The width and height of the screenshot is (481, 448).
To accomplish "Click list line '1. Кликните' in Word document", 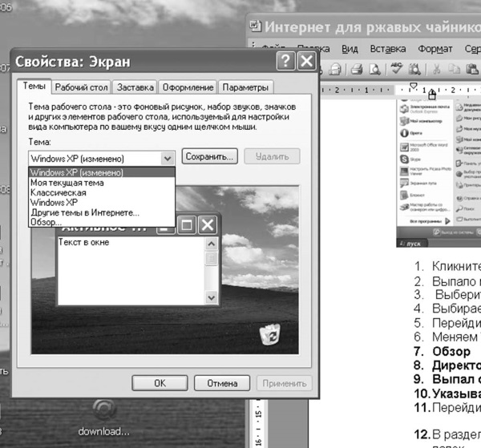I will [447, 266].
